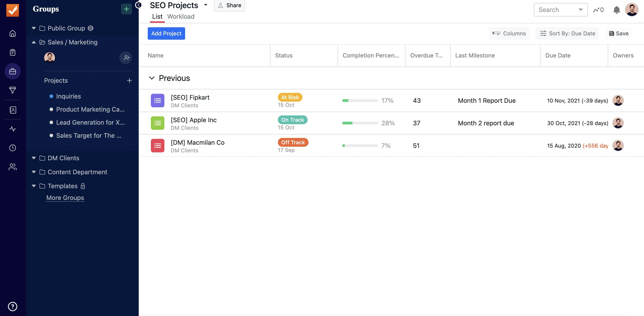644x316 pixels.
Task: Click the Add Project button
Action: [166, 34]
